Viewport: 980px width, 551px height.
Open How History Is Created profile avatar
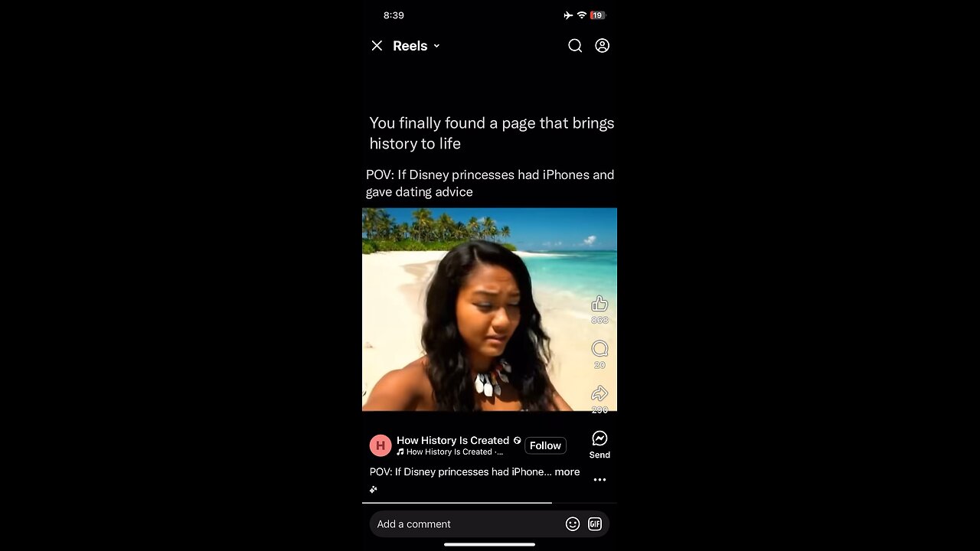[x=381, y=445]
